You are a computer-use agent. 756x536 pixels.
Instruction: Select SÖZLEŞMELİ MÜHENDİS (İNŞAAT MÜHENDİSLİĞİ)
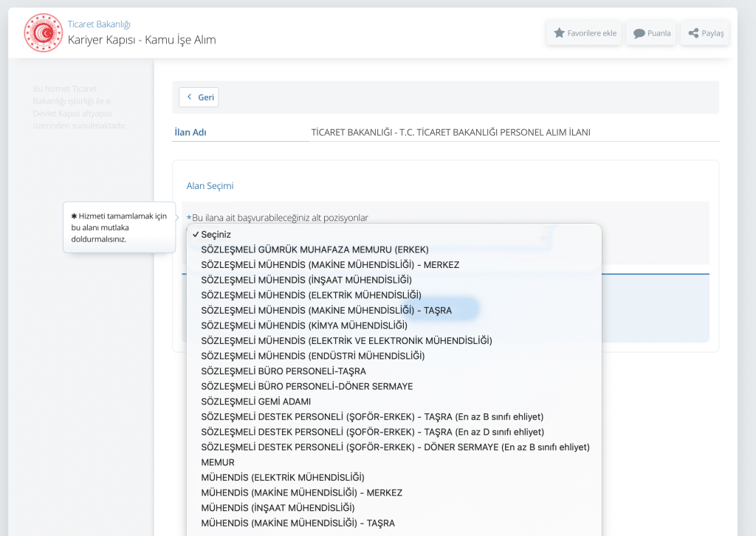(306, 280)
